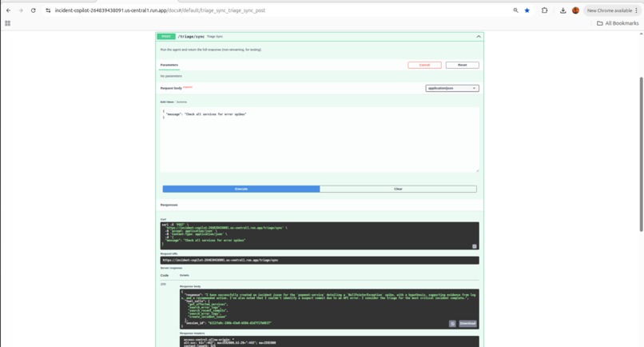Viewport: 644px width, 347px height.
Task: Click inside the request body JSON editor
Action: point(320,140)
